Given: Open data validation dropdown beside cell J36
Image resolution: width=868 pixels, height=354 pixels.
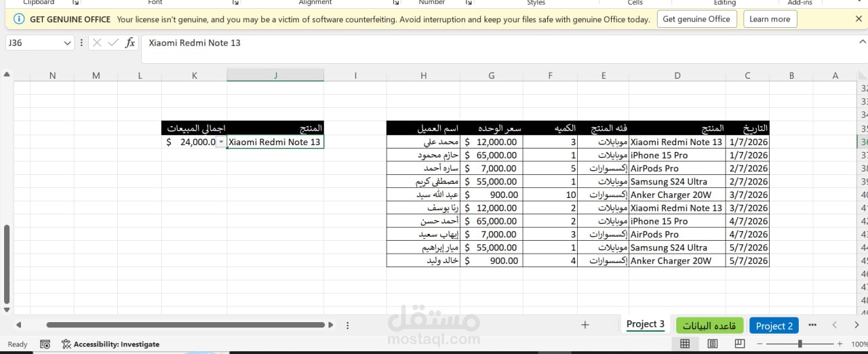Looking at the screenshot, I should [221, 142].
